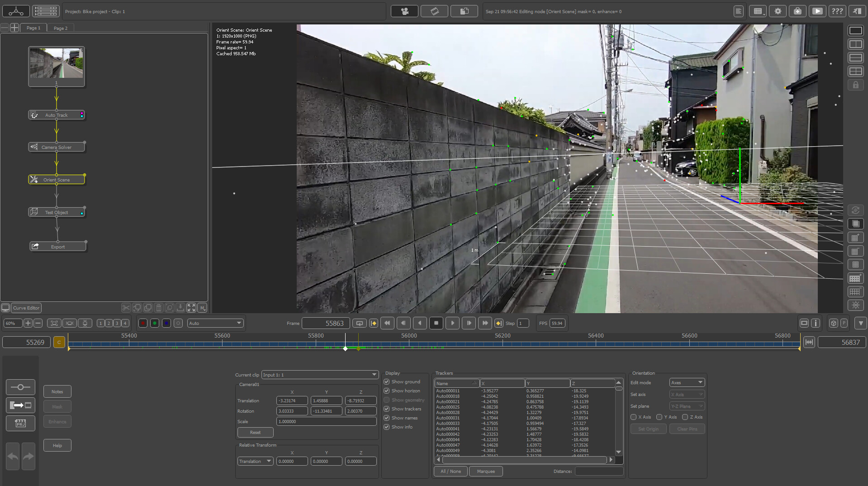Viewport: 868px width, 486px height.
Task: Click the trash delete icon in node toolbar
Action: pyautogui.click(x=158, y=308)
